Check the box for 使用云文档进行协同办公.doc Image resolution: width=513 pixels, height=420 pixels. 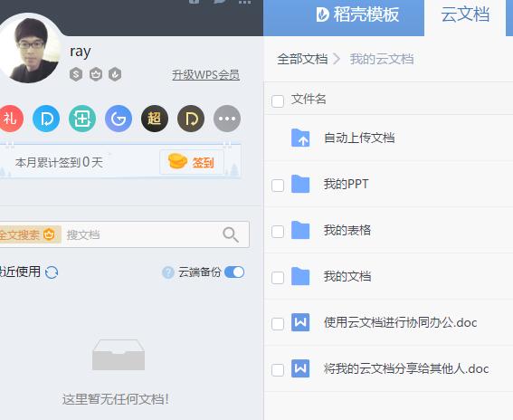click(278, 324)
